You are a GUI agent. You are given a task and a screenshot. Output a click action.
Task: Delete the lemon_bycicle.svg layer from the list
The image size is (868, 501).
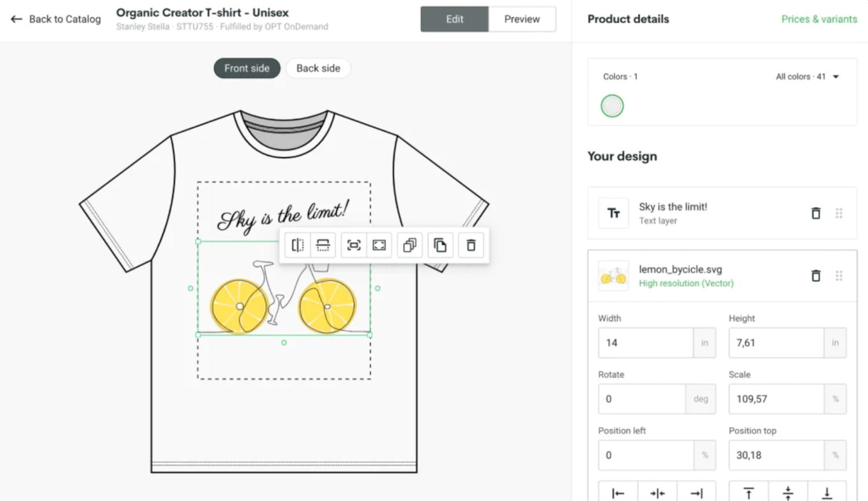click(815, 276)
